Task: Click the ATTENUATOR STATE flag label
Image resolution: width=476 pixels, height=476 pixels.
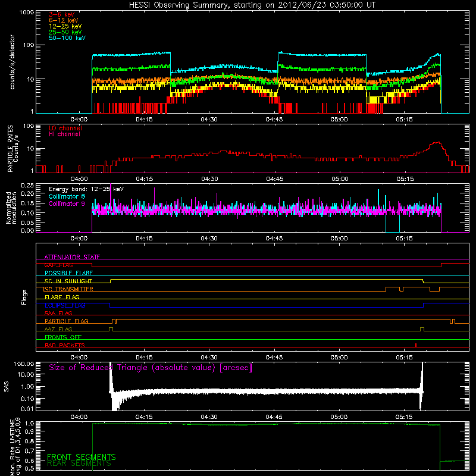Action: click(x=72, y=257)
